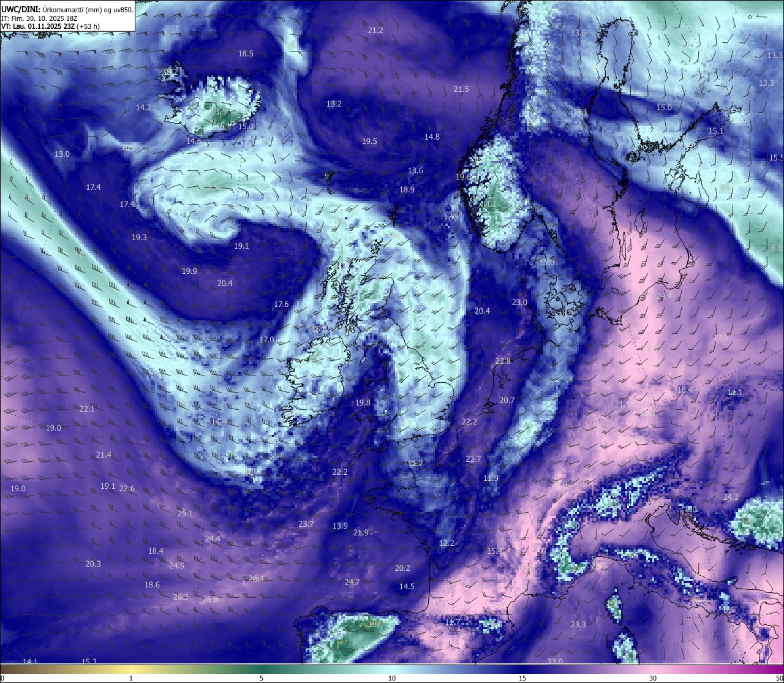Click the colorbar tick labeled 0
This screenshot has width=784, height=683.
coord(2,678)
